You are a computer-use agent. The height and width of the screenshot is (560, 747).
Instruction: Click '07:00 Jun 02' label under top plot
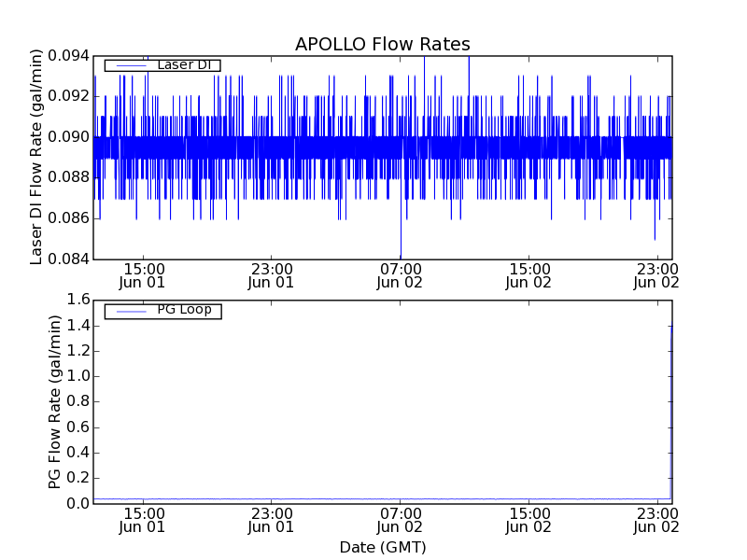click(x=400, y=276)
